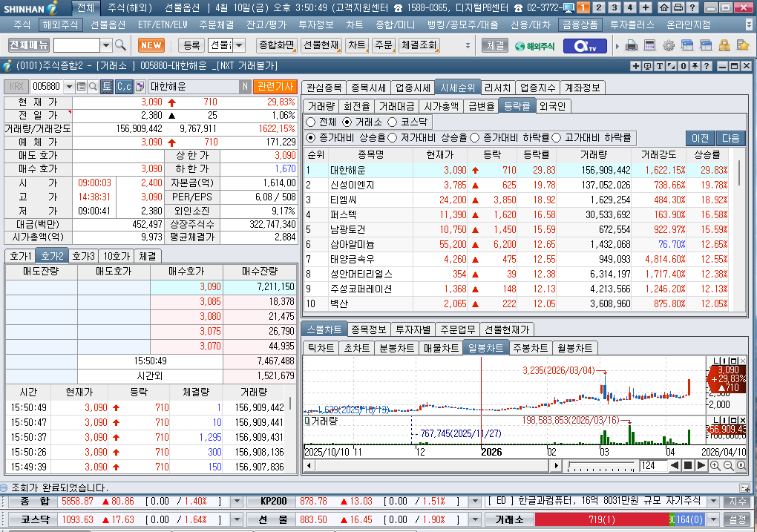The width and height of the screenshot is (757, 532).
Task: Select the 거래소 radio button
Action: [x=347, y=122]
